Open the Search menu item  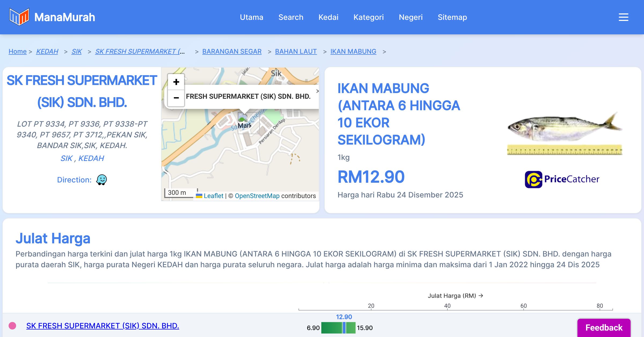pos(291,17)
